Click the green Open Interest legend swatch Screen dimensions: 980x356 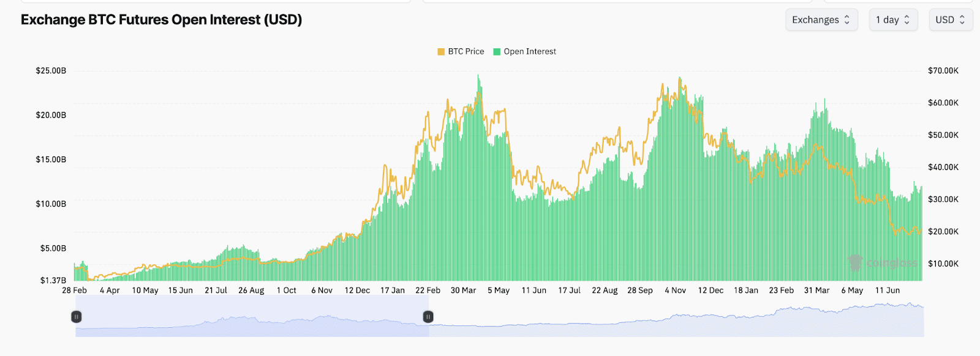tap(497, 52)
